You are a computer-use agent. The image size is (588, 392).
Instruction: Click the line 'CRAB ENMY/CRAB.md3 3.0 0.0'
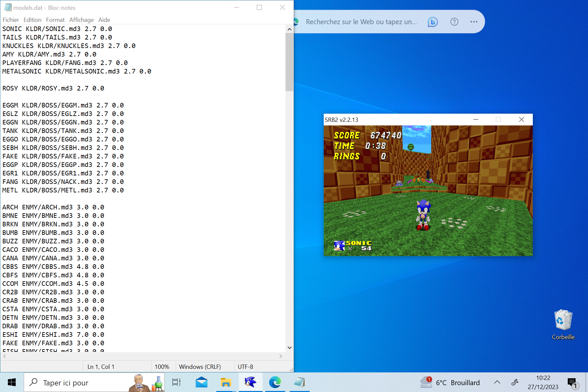pyautogui.click(x=53, y=301)
